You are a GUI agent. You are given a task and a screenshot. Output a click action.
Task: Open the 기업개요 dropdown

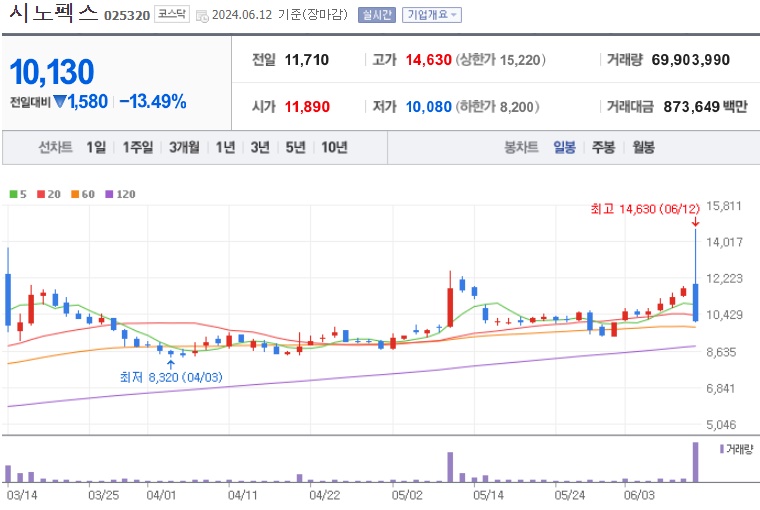tap(431, 15)
